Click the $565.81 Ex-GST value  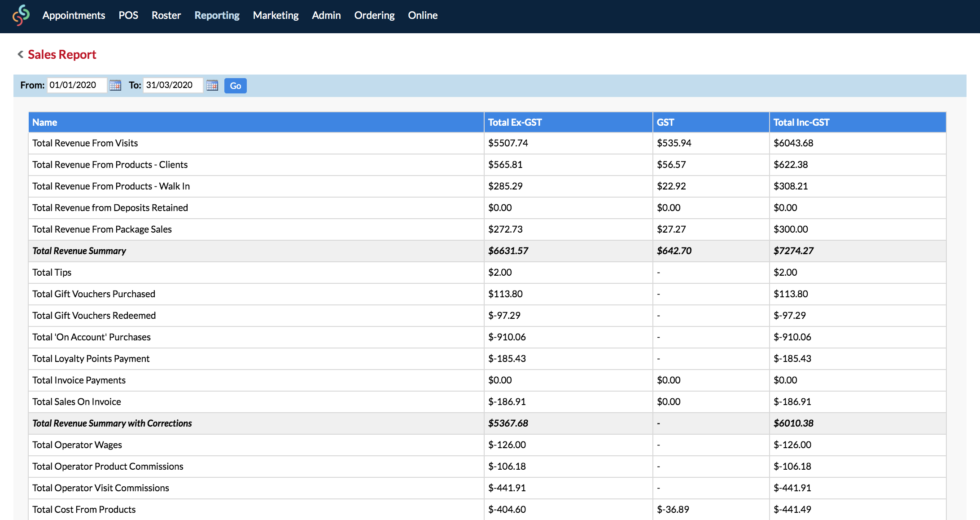(x=505, y=165)
